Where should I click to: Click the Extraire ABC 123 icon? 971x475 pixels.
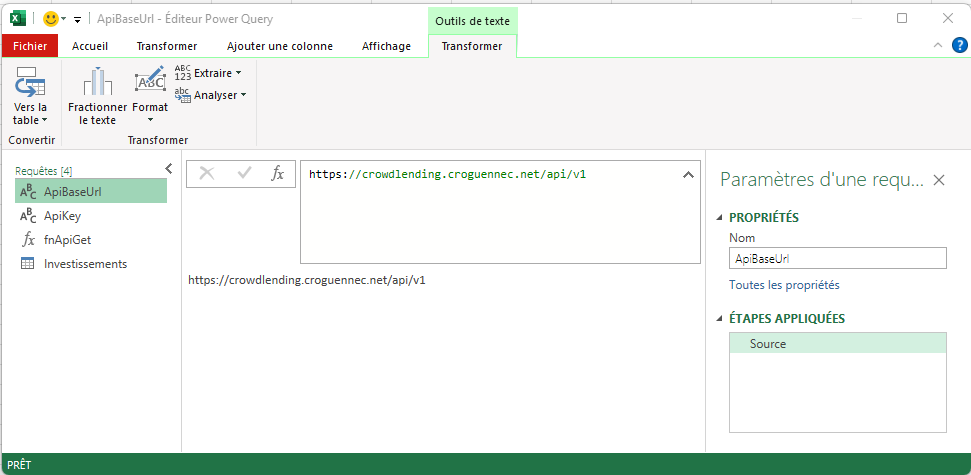click(x=183, y=73)
